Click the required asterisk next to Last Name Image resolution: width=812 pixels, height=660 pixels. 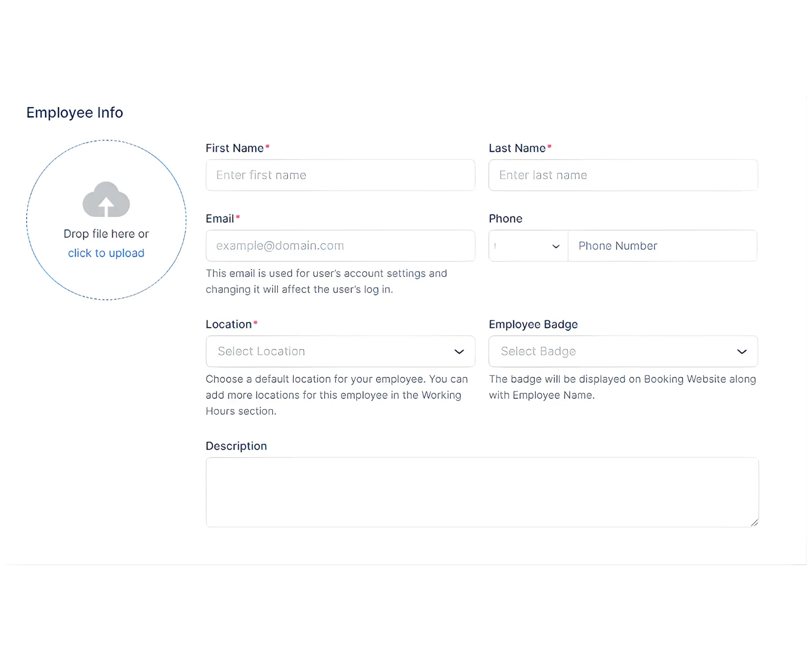[550, 146]
